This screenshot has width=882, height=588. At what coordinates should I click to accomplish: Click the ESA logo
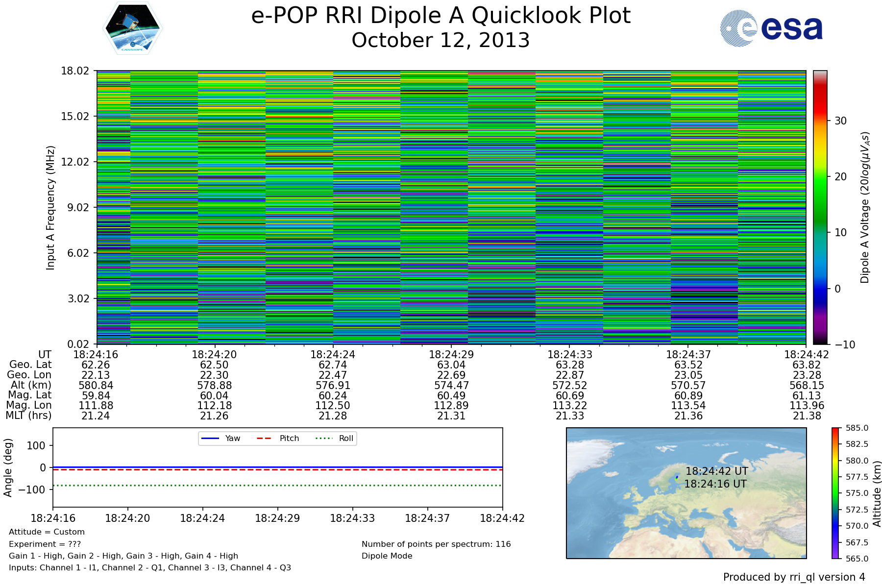coord(771,28)
